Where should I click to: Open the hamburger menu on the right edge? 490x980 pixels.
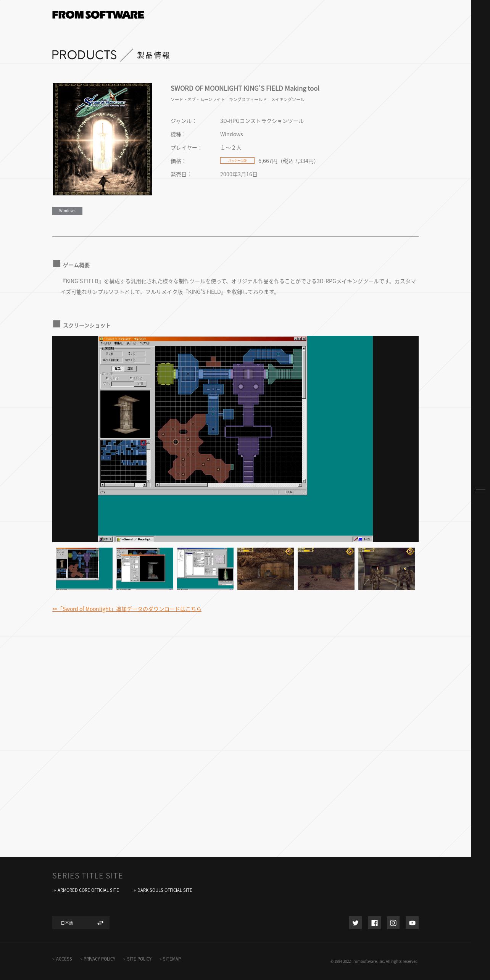pos(480,490)
